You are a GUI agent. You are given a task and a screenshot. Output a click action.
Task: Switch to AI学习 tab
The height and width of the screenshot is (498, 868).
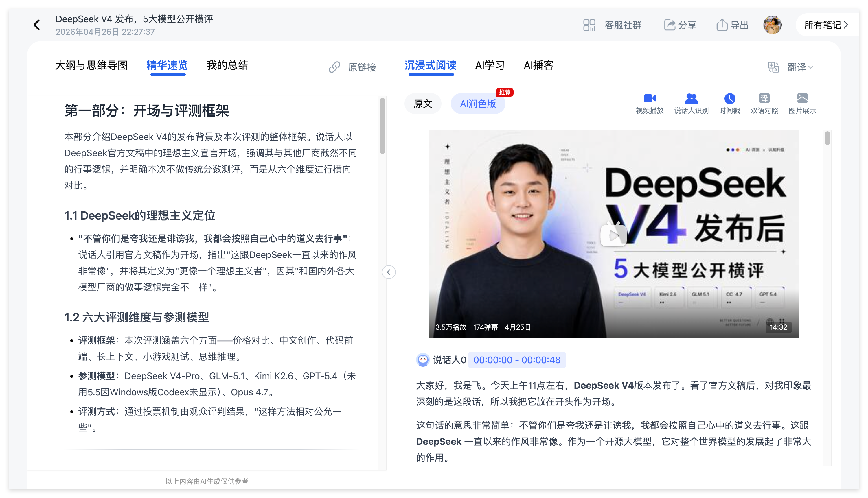pyautogui.click(x=490, y=65)
